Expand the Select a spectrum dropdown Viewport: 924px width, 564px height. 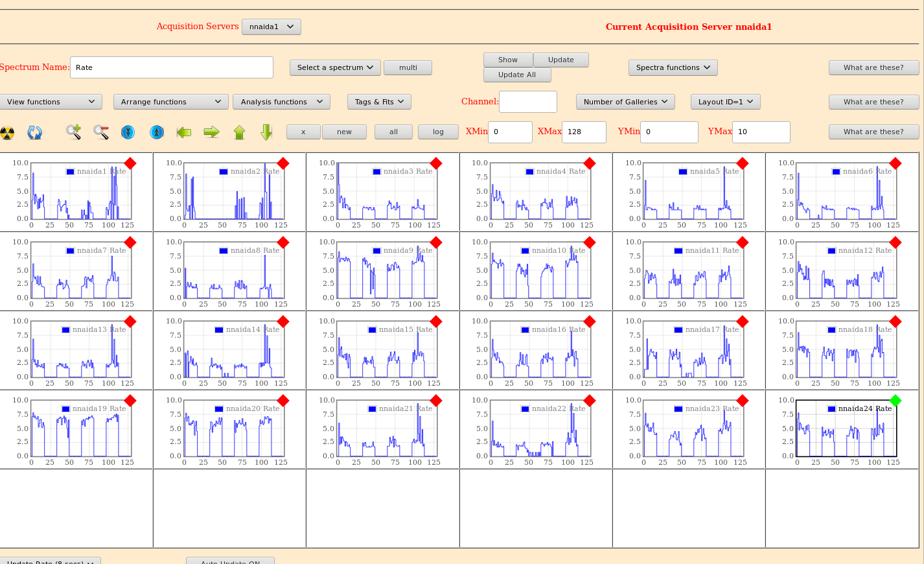[x=335, y=67]
